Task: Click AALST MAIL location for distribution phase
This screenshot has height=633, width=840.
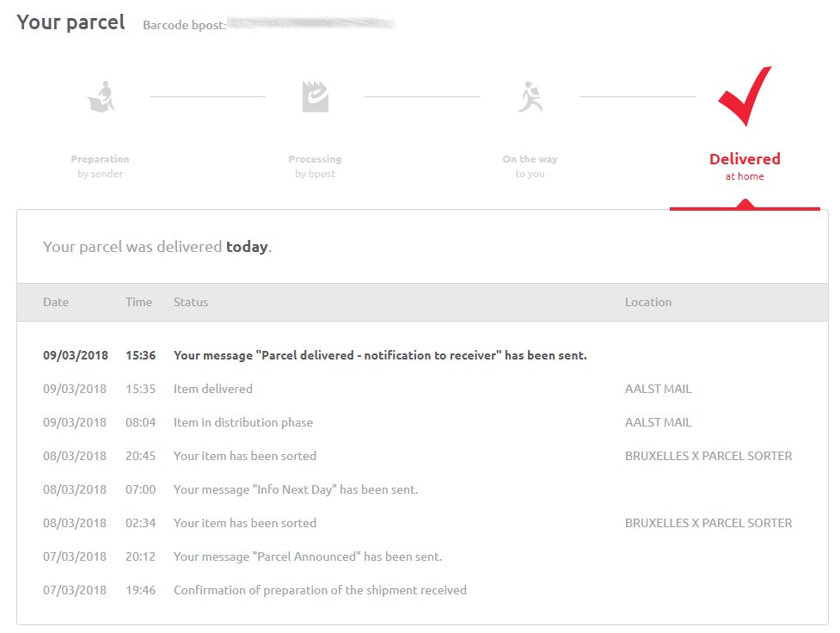Action: (659, 422)
